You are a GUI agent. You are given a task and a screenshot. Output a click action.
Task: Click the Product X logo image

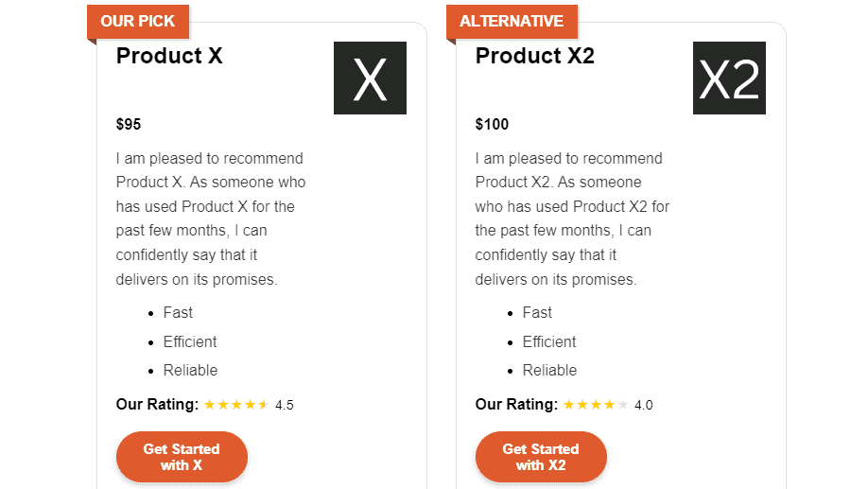370,79
